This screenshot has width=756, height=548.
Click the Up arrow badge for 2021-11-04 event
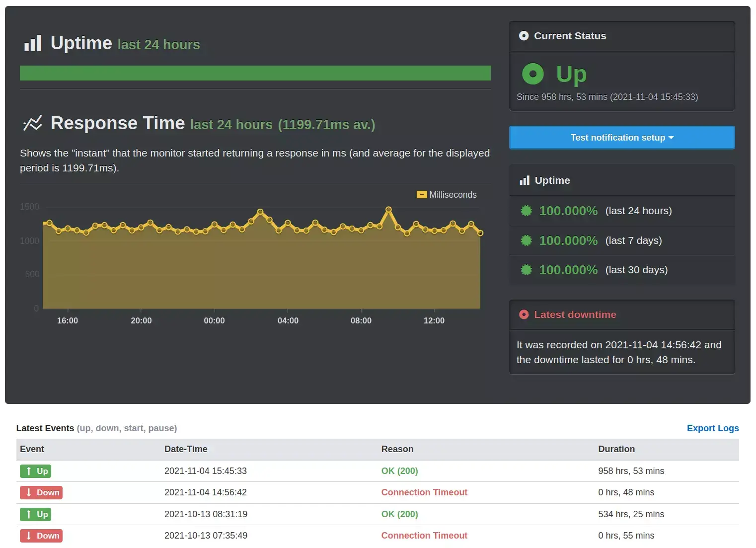coord(35,470)
